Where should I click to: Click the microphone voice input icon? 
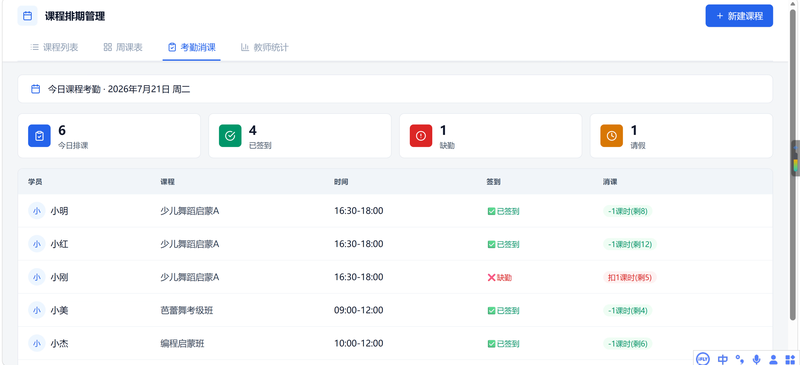[x=756, y=359]
